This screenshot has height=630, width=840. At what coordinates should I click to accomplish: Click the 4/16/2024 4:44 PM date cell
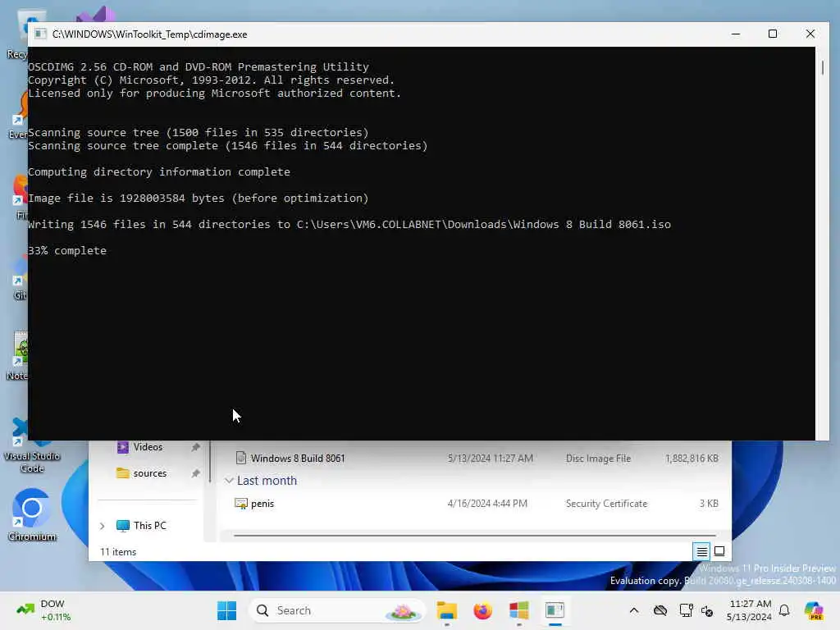pos(487,504)
